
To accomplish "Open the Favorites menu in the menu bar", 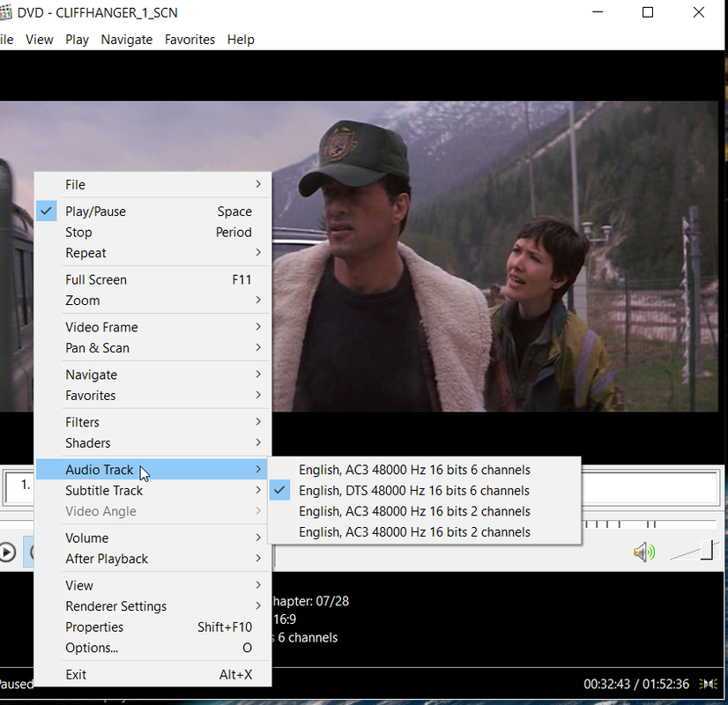I will pyautogui.click(x=189, y=40).
